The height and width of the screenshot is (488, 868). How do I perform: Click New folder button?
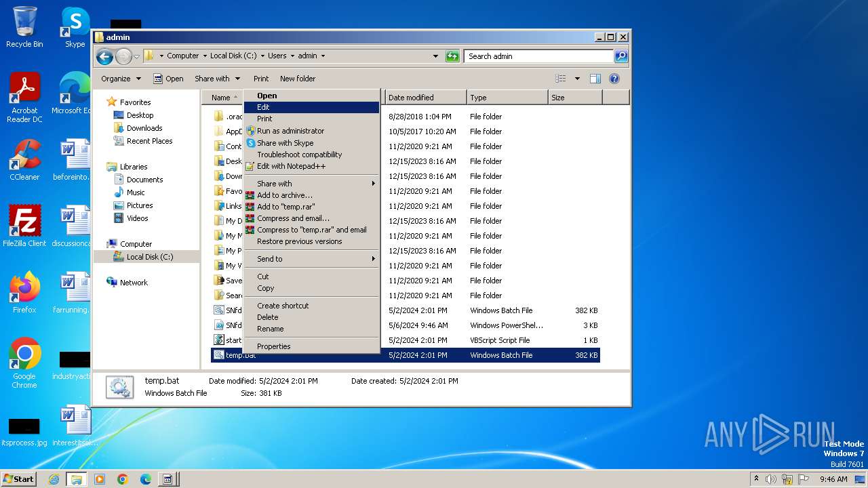click(298, 79)
